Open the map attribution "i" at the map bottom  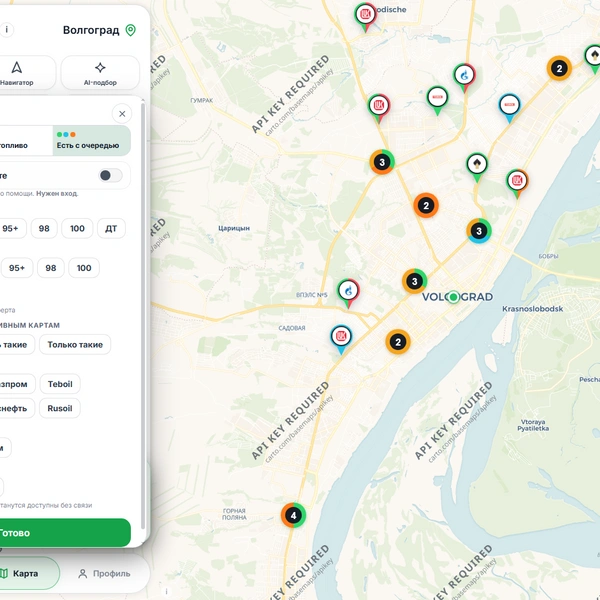pos(166,591)
